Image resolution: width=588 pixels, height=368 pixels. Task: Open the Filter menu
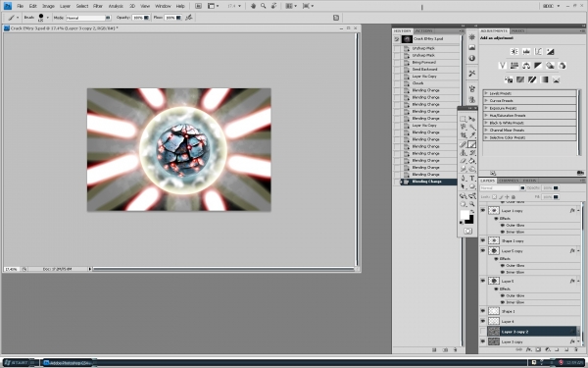(97, 6)
